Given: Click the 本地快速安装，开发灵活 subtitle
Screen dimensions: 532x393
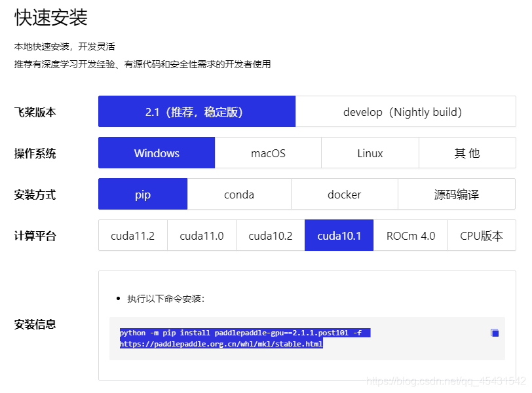Looking at the screenshot, I should 64,47.
